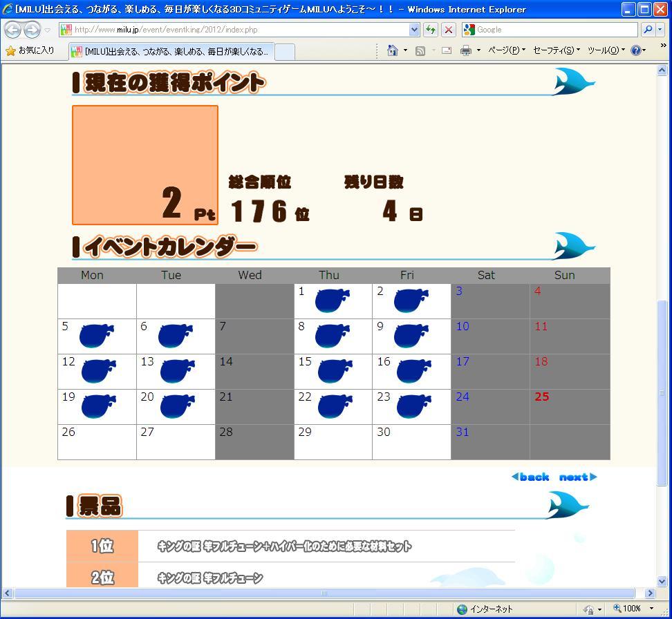
Task: Expand the Home button dropdown arrow
Action: coord(405,50)
